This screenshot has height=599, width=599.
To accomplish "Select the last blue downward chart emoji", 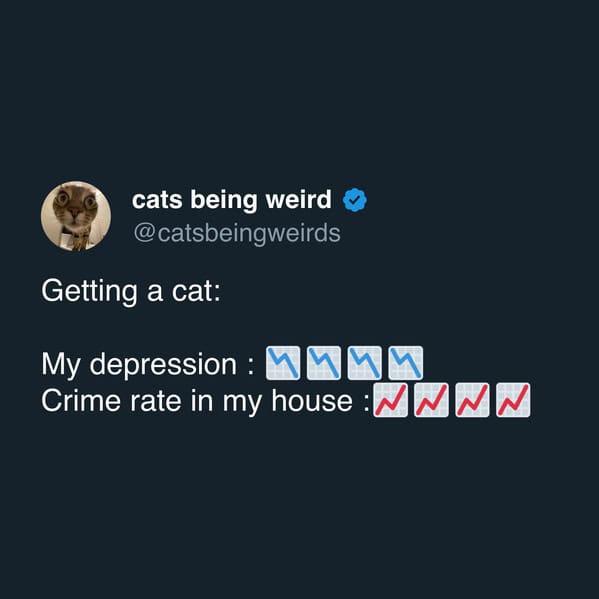I will [x=406, y=363].
